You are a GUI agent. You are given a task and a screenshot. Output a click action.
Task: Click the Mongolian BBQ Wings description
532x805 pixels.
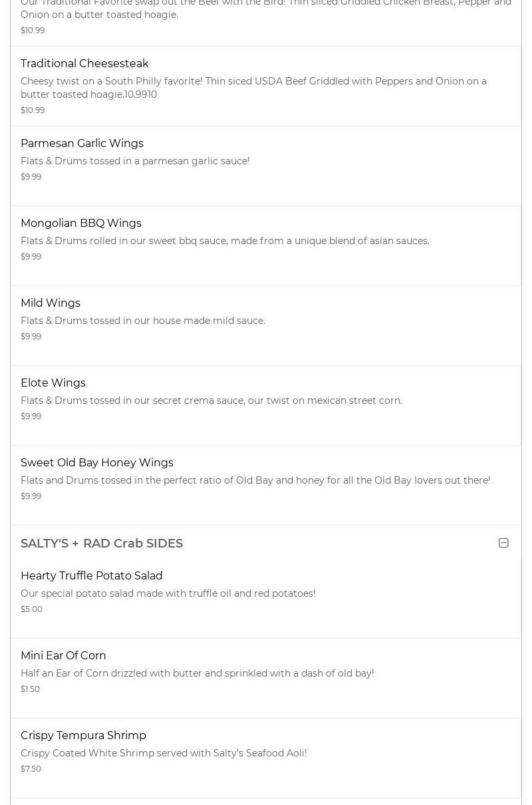pos(225,241)
